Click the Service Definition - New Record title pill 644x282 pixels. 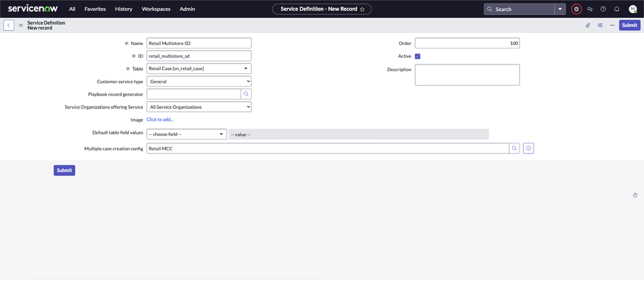click(x=322, y=9)
